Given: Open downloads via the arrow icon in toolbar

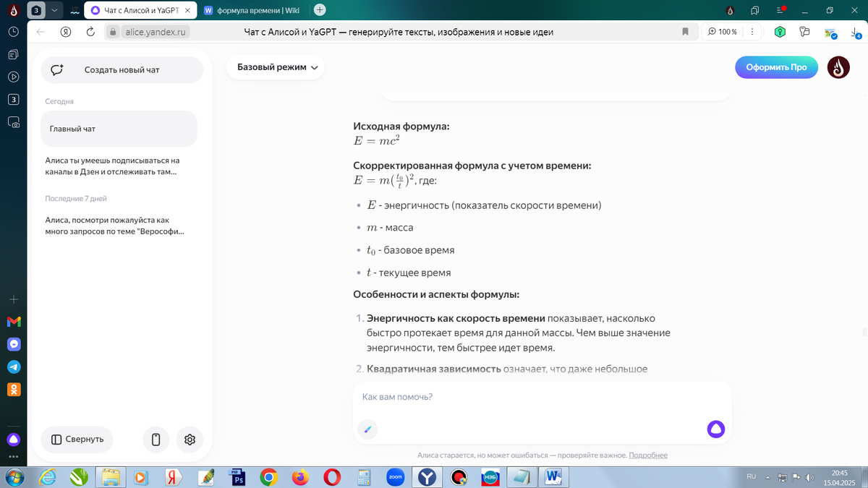Looking at the screenshot, I should (x=856, y=32).
